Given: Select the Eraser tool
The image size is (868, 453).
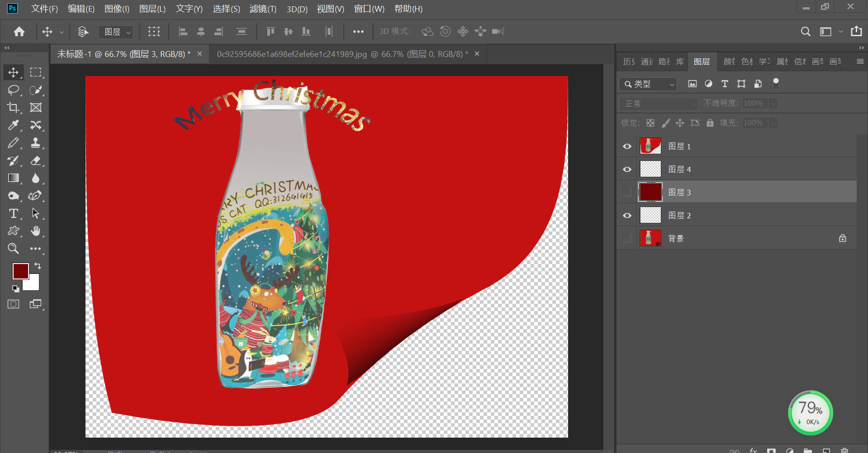Looking at the screenshot, I should [x=36, y=160].
